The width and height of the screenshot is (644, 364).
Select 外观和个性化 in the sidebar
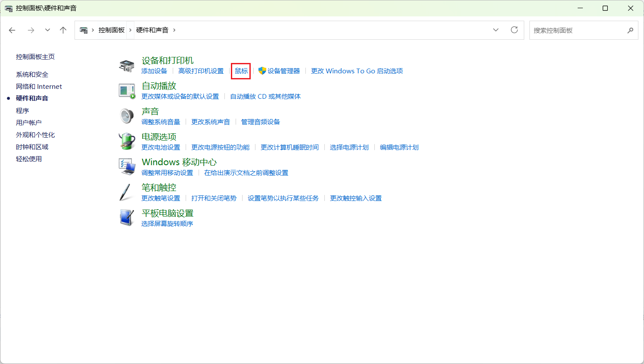click(x=35, y=135)
